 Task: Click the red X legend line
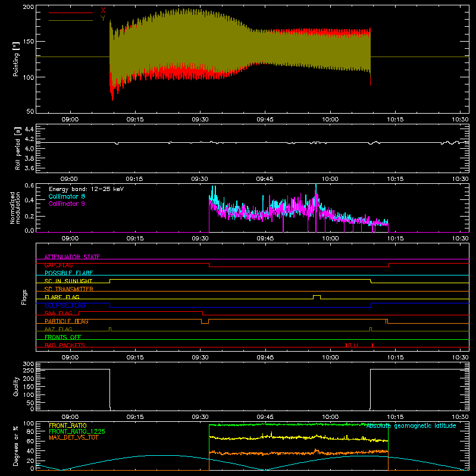pyautogui.click(x=71, y=12)
